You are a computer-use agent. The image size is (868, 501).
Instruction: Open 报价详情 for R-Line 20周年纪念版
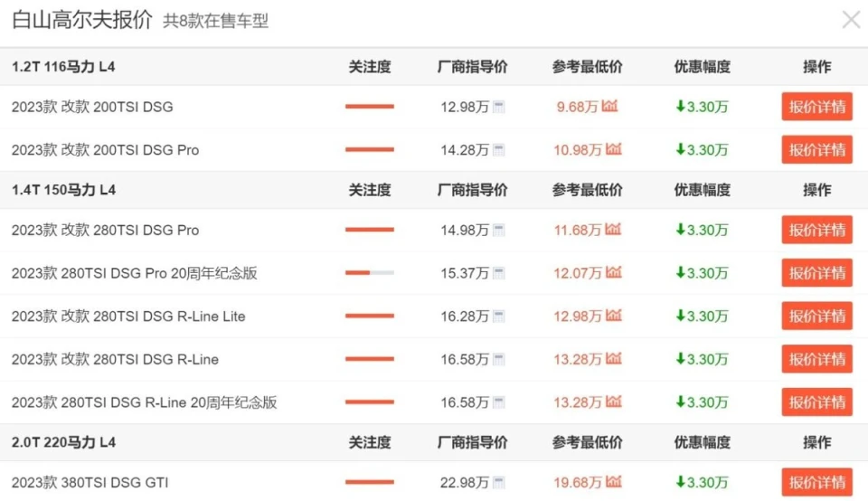[x=816, y=402]
